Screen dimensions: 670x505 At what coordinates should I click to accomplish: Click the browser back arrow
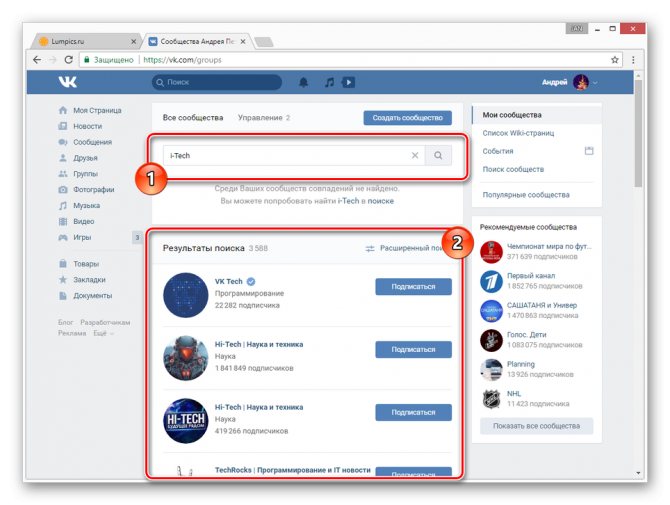coord(37,60)
